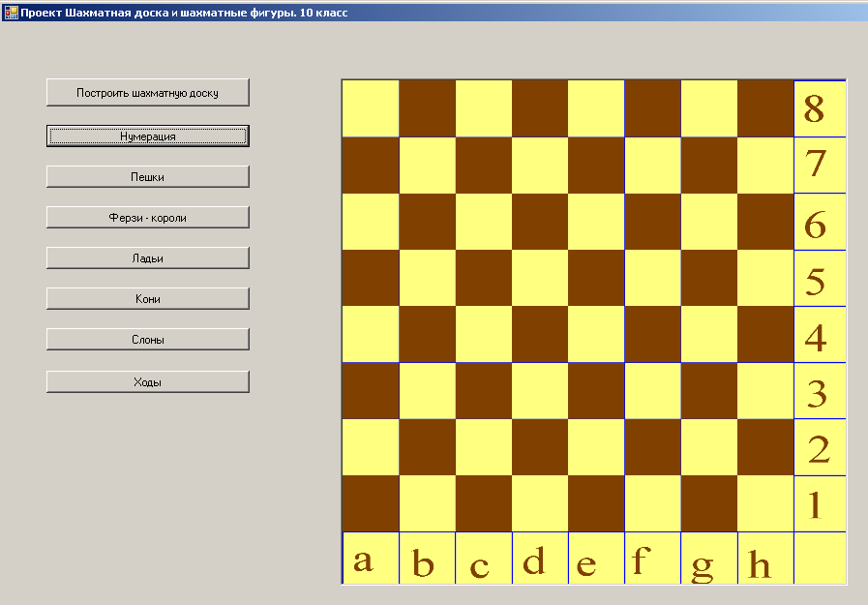Click the file 'd' label cell
Screen dimensions: 868x605
coord(540,559)
